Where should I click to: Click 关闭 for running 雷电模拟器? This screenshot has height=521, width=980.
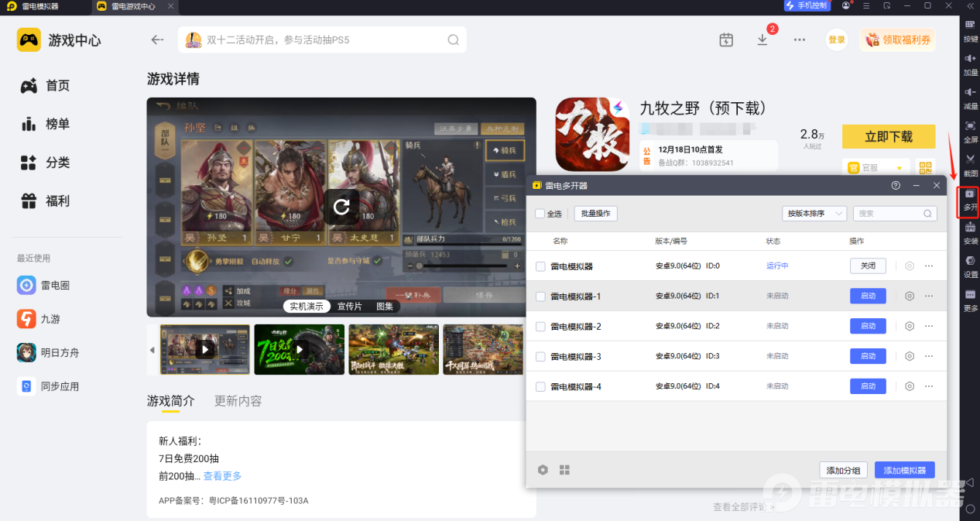[x=868, y=266]
